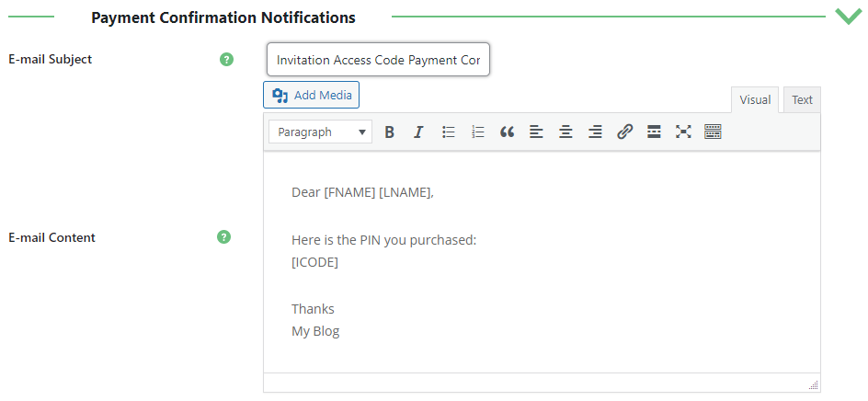The height and width of the screenshot is (401, 868).
Task: Toggle the toolbar kitchen sink
Action: 713,132
